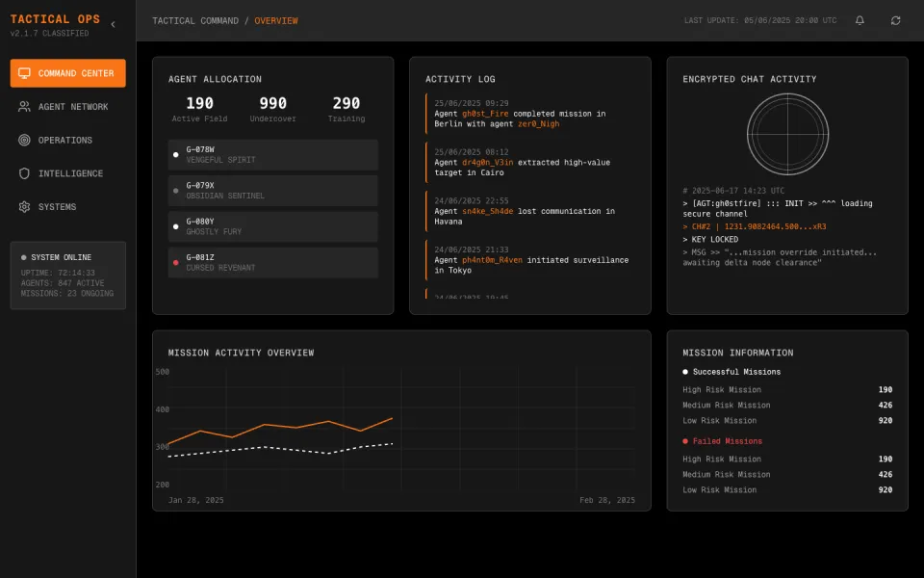
Task: Click the Systems gear icon
Action: pos(24,207)
